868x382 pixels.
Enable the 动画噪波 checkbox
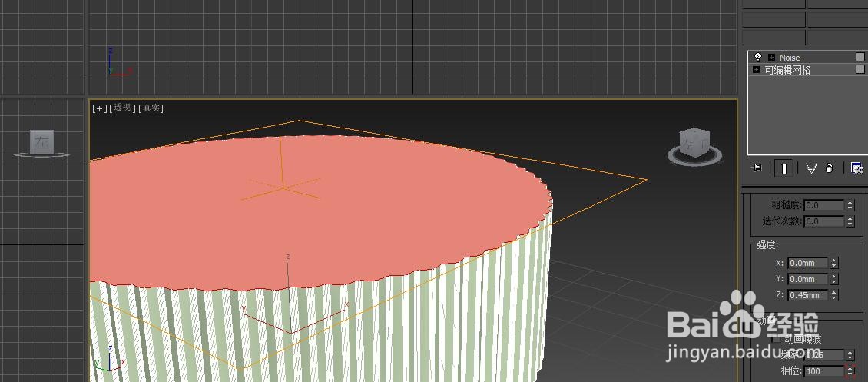click(777, 340)
